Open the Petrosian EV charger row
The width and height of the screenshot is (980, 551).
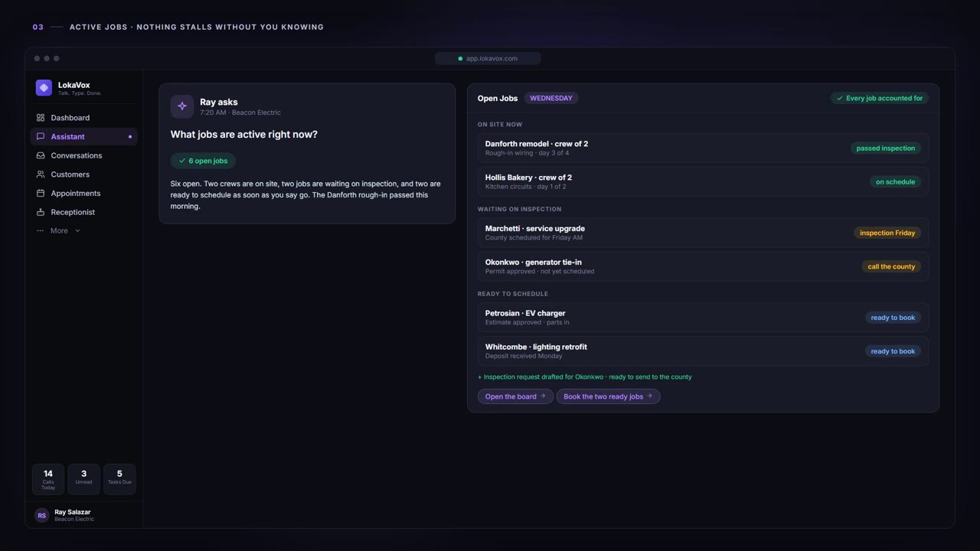pos(703,318)
